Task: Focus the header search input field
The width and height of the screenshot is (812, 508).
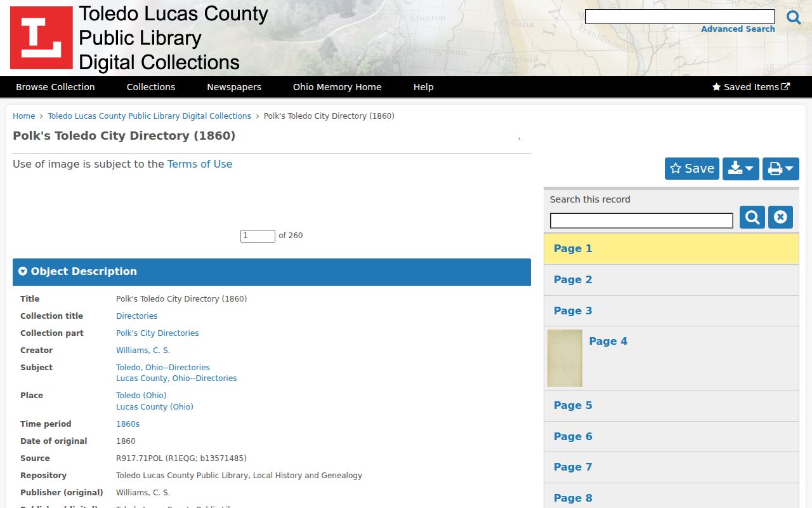Action: click(x=680, y=17)
